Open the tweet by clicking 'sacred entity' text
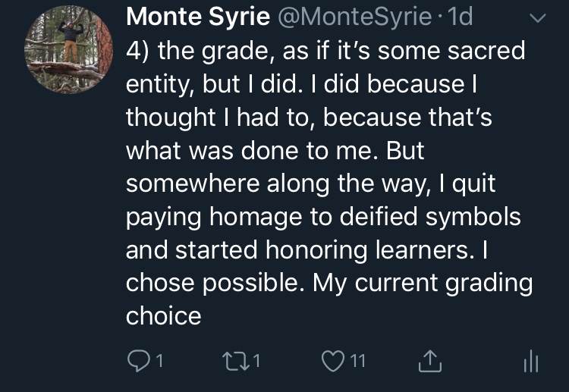The image size is (569, 392). (x=470, y=52)
